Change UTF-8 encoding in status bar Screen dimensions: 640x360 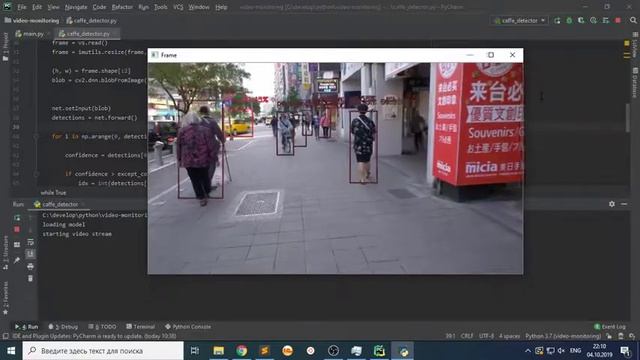pos(486,336)
